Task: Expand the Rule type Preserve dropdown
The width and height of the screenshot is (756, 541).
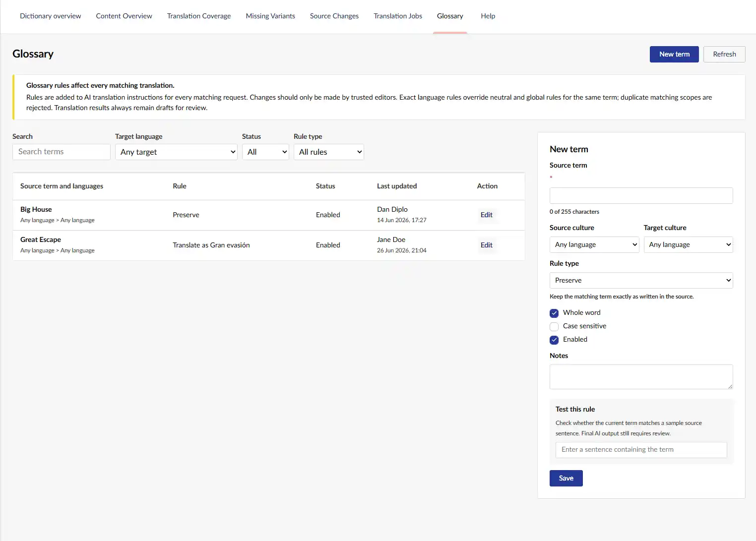Action: (641, 280)
